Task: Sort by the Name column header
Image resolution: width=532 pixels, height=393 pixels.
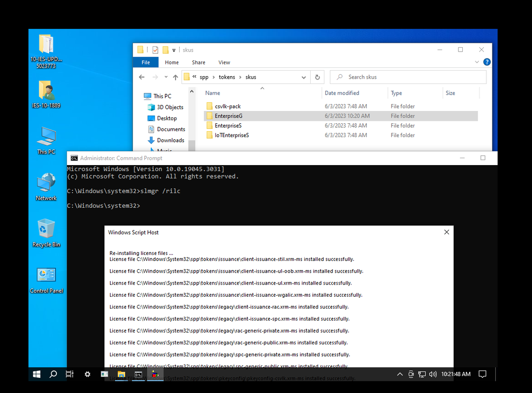Action: tap(213, 93)
